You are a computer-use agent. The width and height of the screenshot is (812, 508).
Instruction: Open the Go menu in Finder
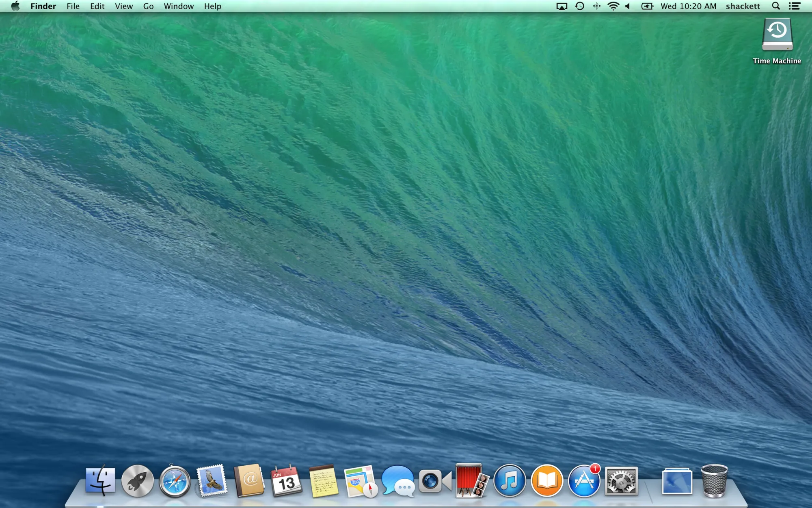(148, 6)
